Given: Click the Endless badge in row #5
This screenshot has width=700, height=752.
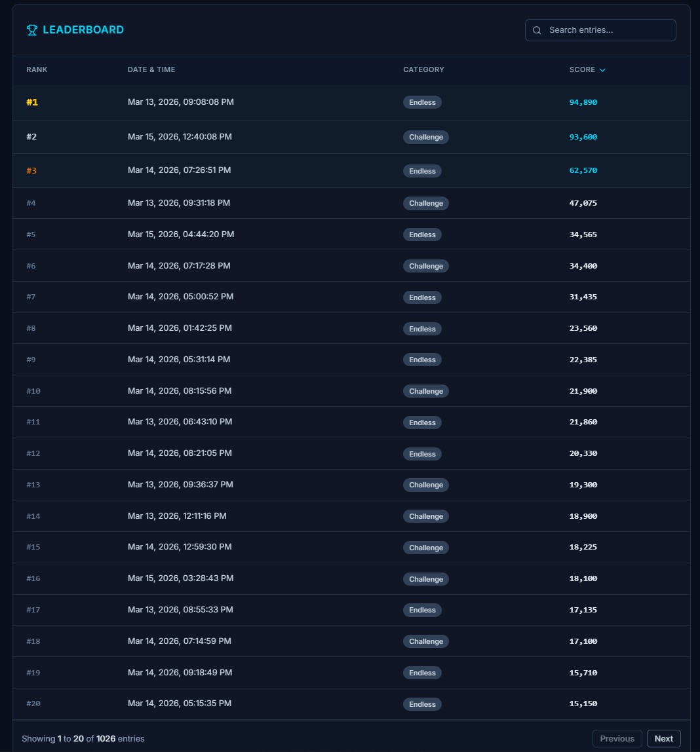Looking at the screenshot, I should point(422,235).
